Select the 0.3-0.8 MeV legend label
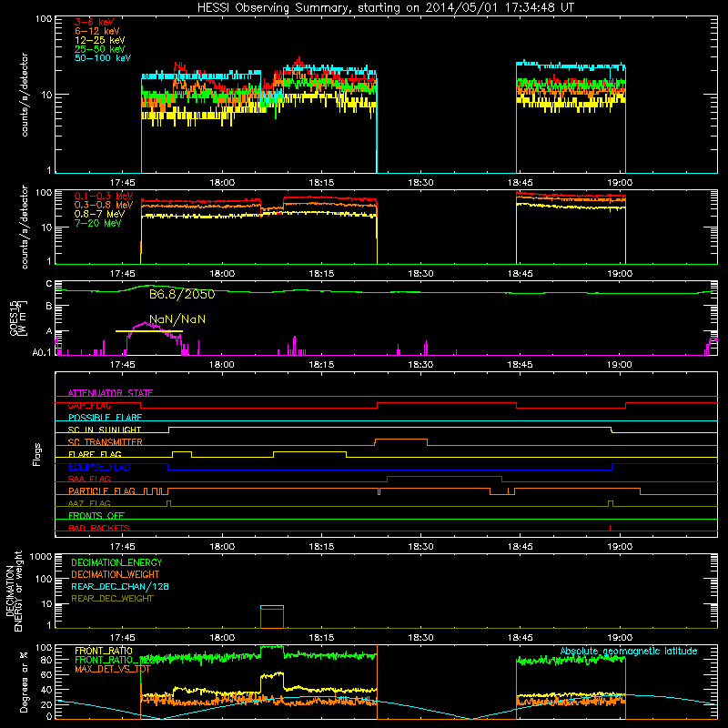Screen dimensions: 728x728 click(104, 205)
